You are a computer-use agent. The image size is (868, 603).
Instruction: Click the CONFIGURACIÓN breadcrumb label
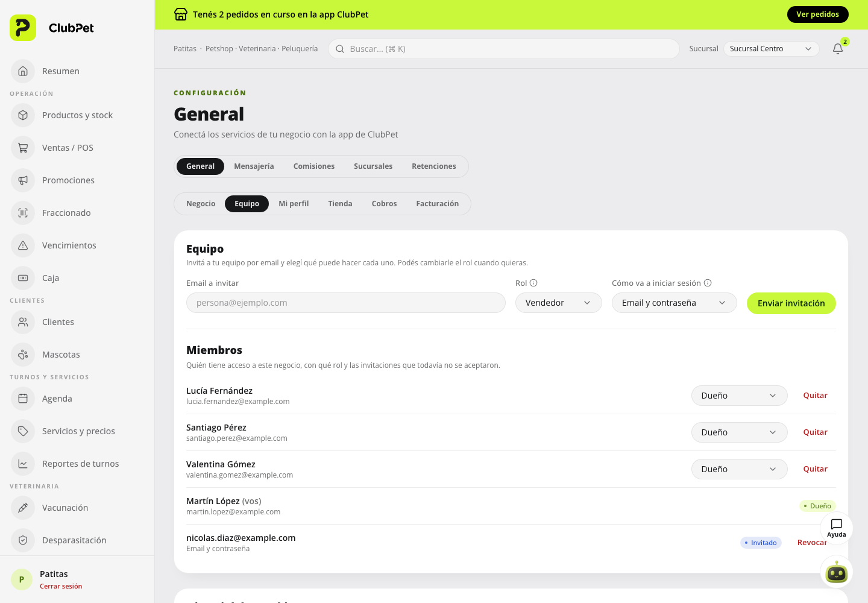tap(210, 93)
